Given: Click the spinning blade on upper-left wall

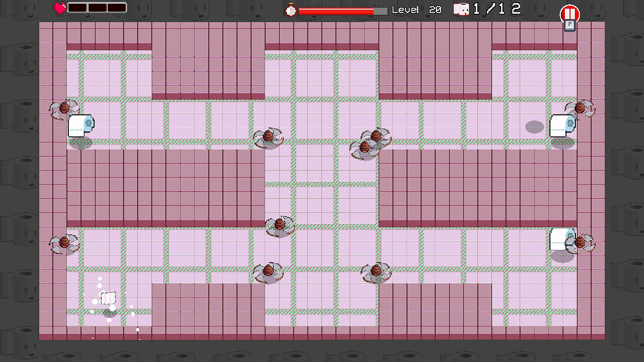Looking at the screenshot, I should [64, 109].
